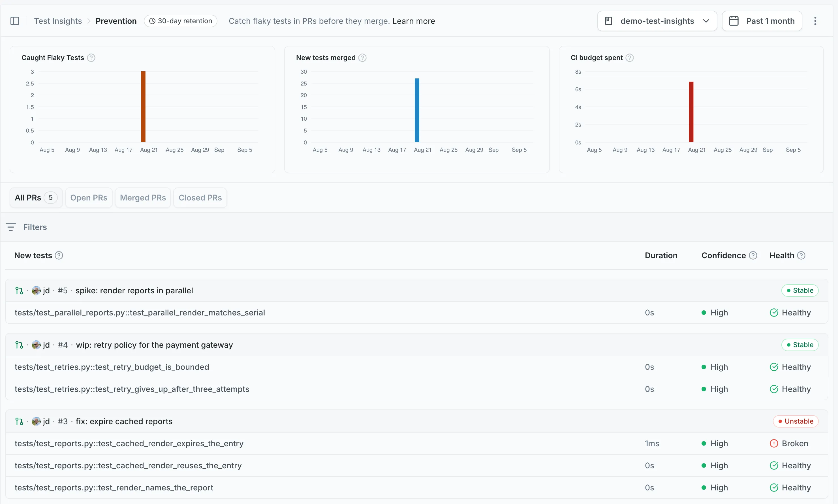Click the All PRs count badge 5
Screen dimensions: 838x504
51,198
